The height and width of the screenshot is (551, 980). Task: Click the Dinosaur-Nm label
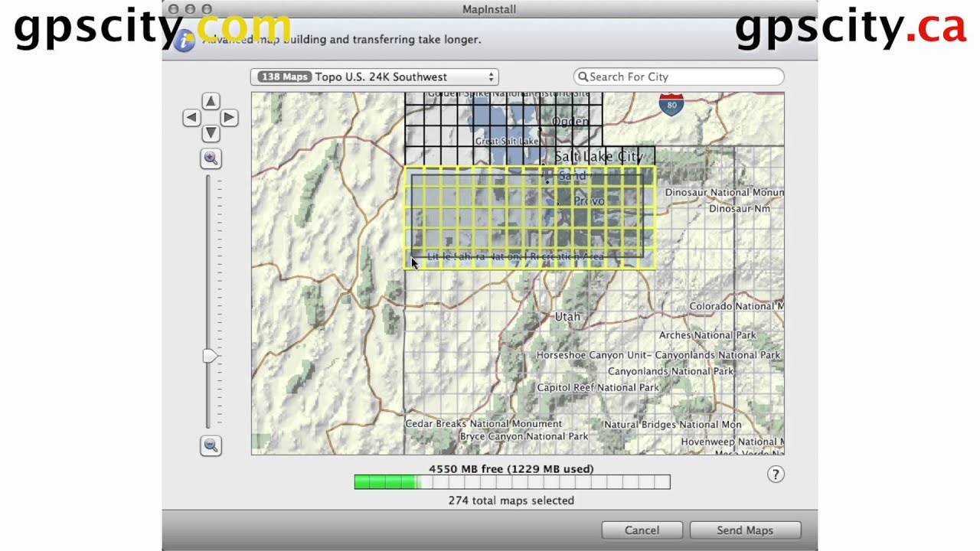pos(740,209)
